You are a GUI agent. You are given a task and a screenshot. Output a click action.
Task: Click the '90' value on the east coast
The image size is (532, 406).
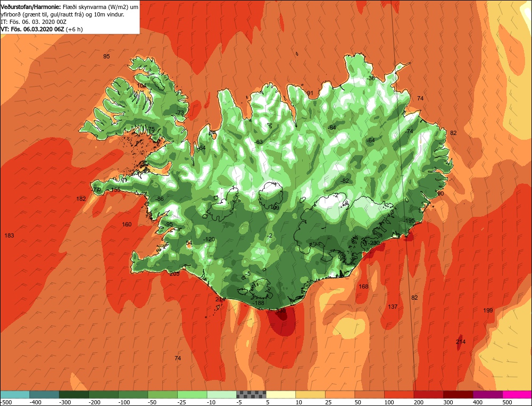tap(440, 193)
